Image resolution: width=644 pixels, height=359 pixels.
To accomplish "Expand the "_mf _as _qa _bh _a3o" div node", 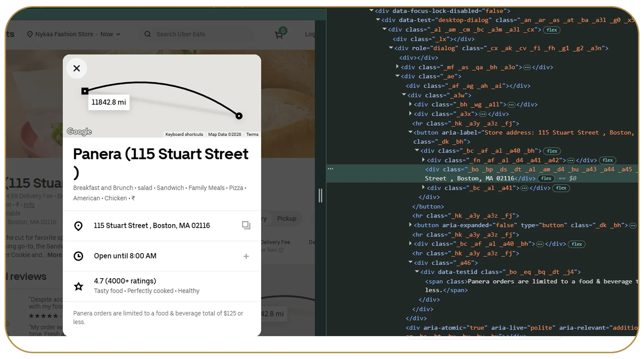I will pos(397,67).
